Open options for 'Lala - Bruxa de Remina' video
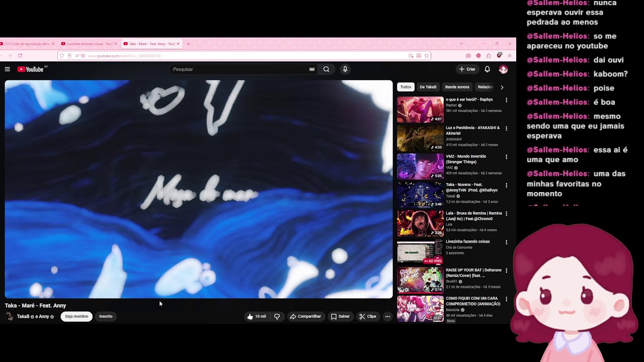The image size is (644, 362). (x=506, y=214)
